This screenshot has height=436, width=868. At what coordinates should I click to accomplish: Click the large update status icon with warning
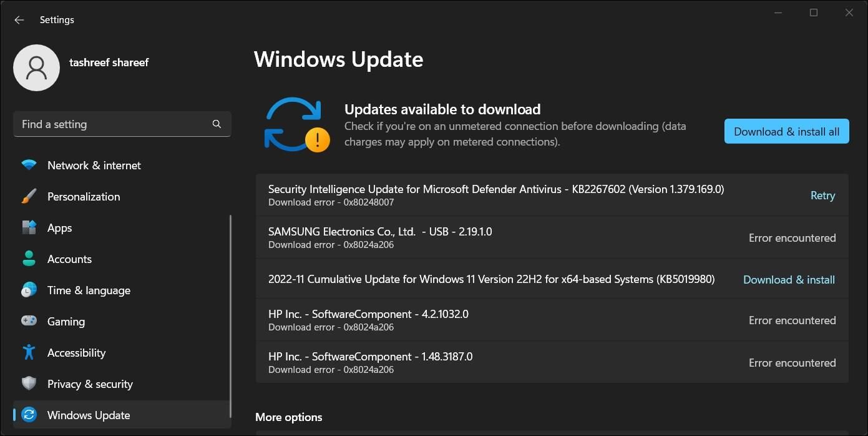(296, 125)
